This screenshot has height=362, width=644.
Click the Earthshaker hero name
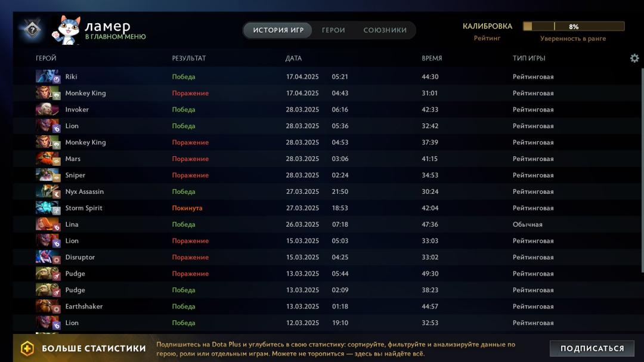click(x=84, y=307)
